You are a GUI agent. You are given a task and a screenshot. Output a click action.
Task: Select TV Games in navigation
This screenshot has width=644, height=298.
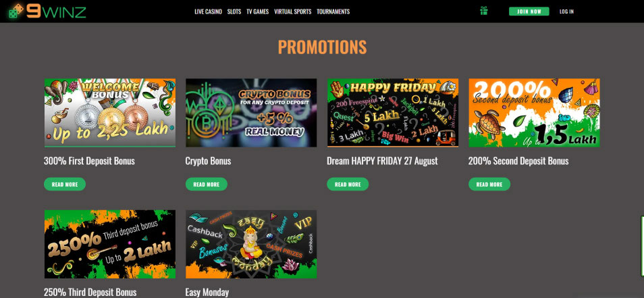pos(257,11)
